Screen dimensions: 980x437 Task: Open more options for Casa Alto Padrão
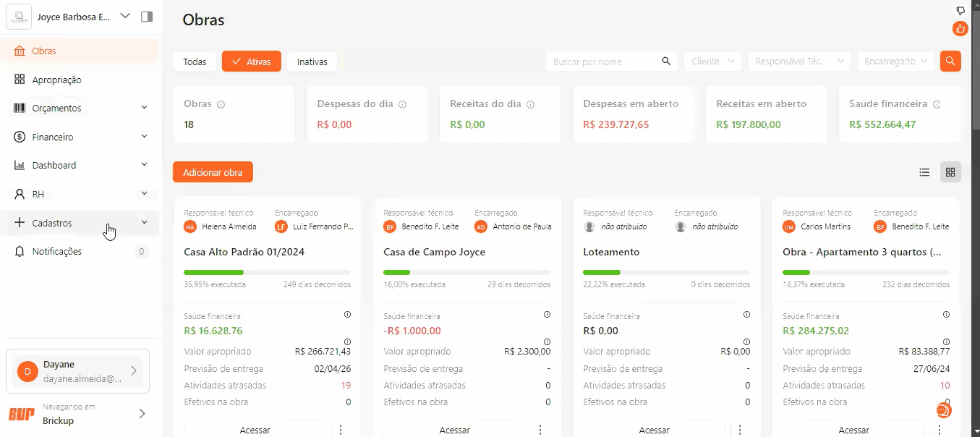[341, 430]
